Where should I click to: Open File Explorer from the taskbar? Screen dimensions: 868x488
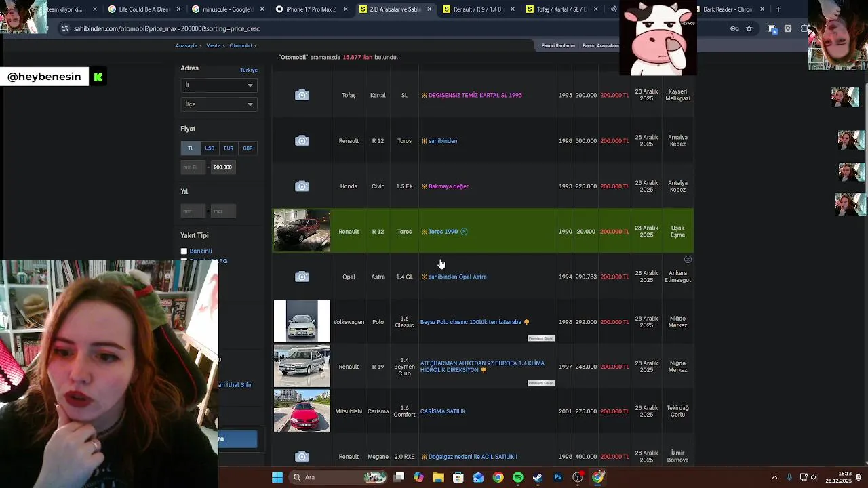tap(438, 477)
